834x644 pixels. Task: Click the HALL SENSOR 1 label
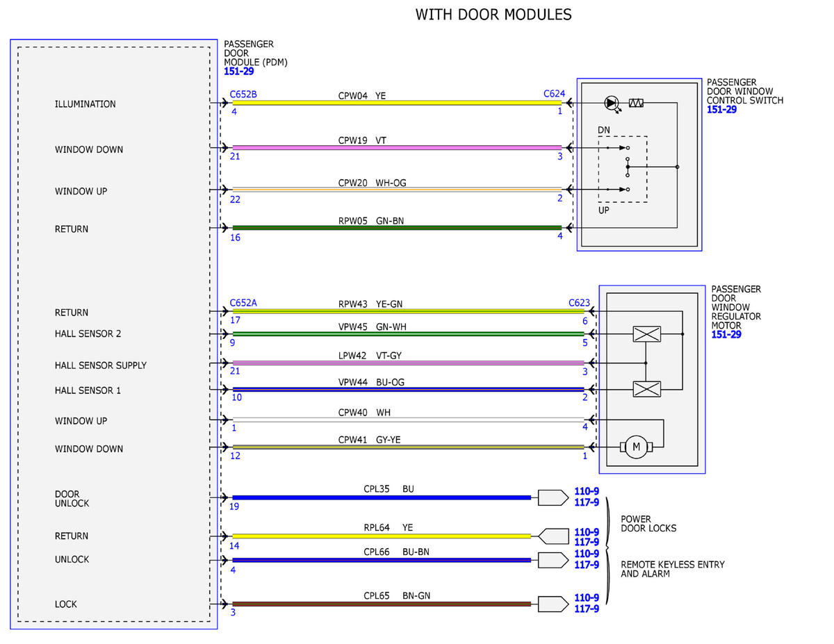88,390
